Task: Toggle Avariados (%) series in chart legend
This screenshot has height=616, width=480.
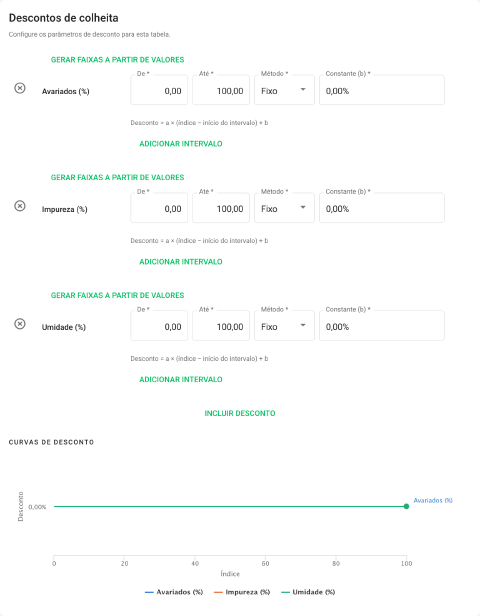Action: click(174, 592)
